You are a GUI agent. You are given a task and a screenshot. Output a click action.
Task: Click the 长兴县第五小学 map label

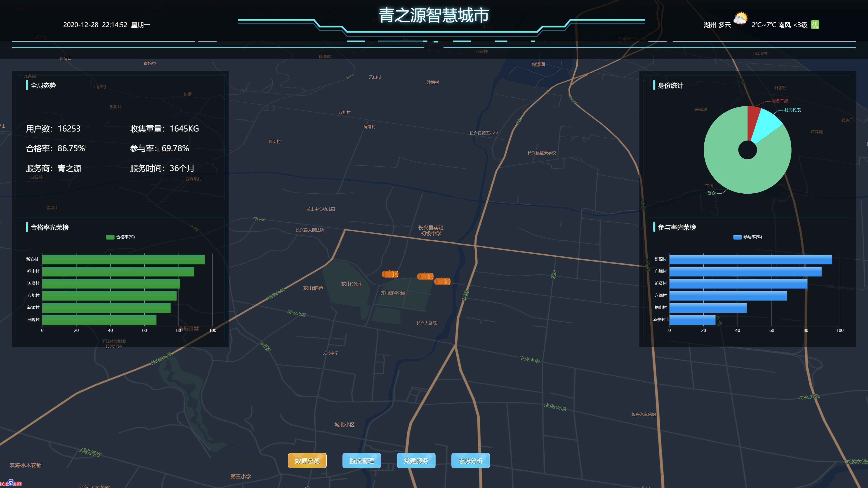[484, 133]
